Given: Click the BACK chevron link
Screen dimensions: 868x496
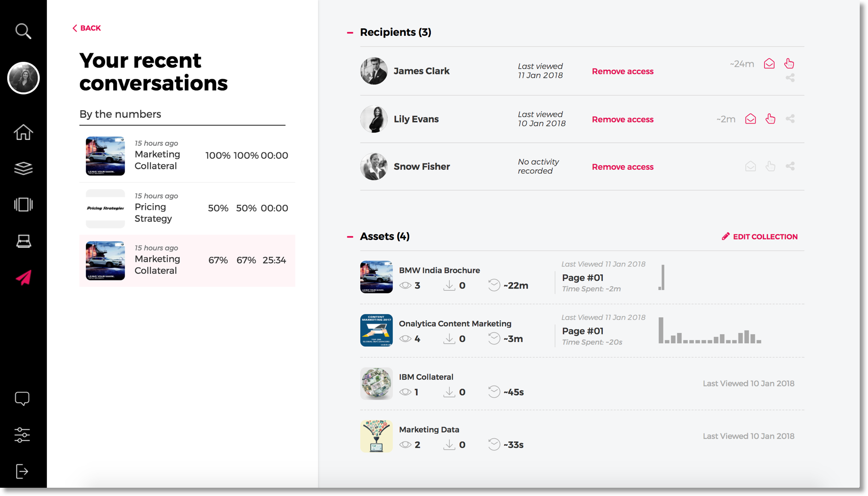Looking at the screenshot, I should tap(86, 28).
